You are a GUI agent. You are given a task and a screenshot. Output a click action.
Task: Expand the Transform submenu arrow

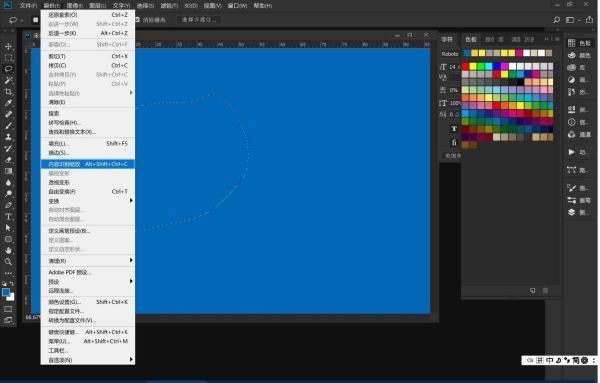131,200
